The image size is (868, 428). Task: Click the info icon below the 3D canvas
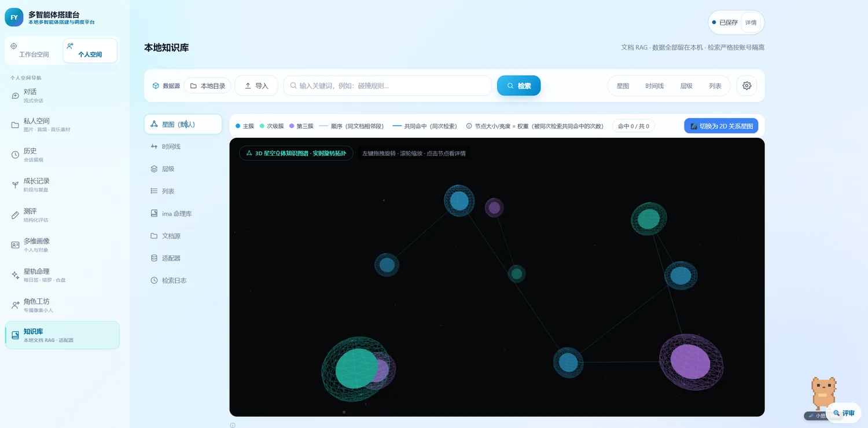pos(233,425)
